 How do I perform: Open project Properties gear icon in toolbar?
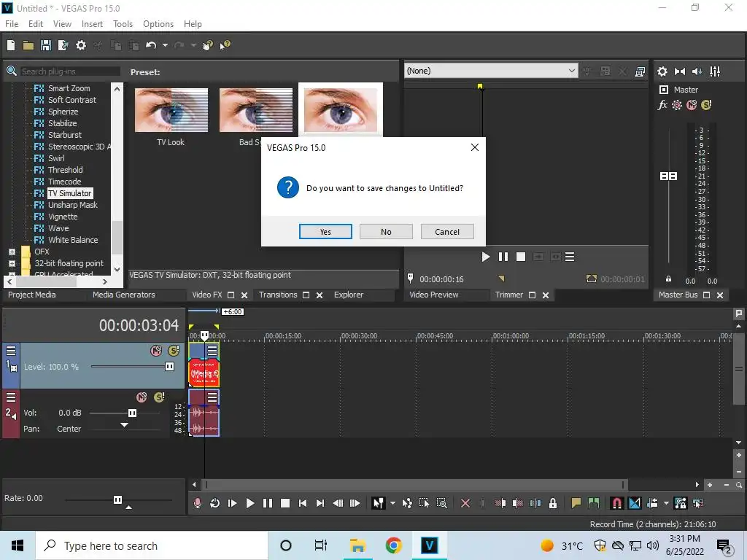pos(81,45)
